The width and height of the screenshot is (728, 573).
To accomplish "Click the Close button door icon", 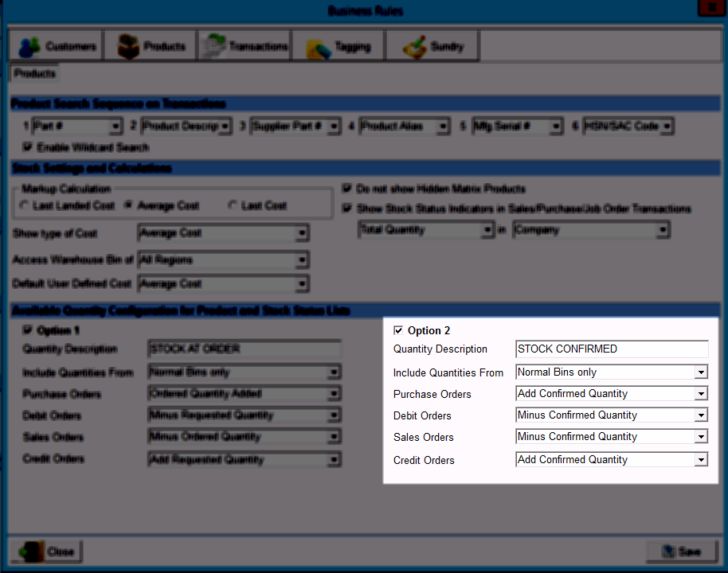I will [30, 552].
